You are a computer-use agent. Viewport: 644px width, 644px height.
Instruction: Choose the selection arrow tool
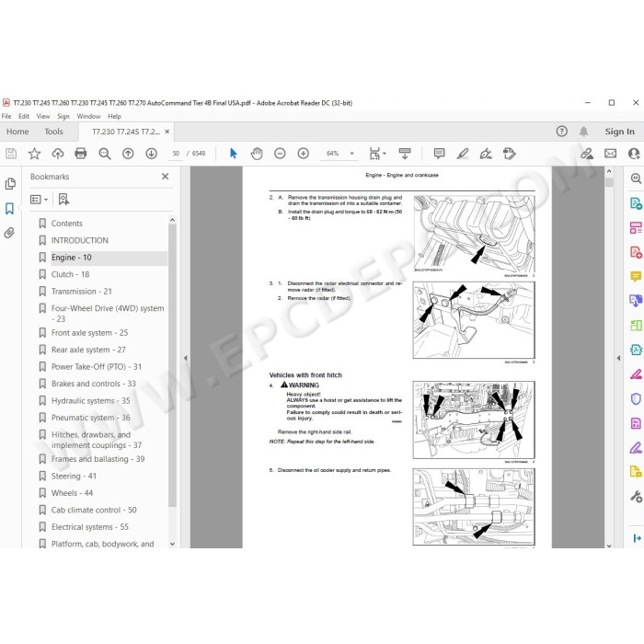(x=234, y=154)
